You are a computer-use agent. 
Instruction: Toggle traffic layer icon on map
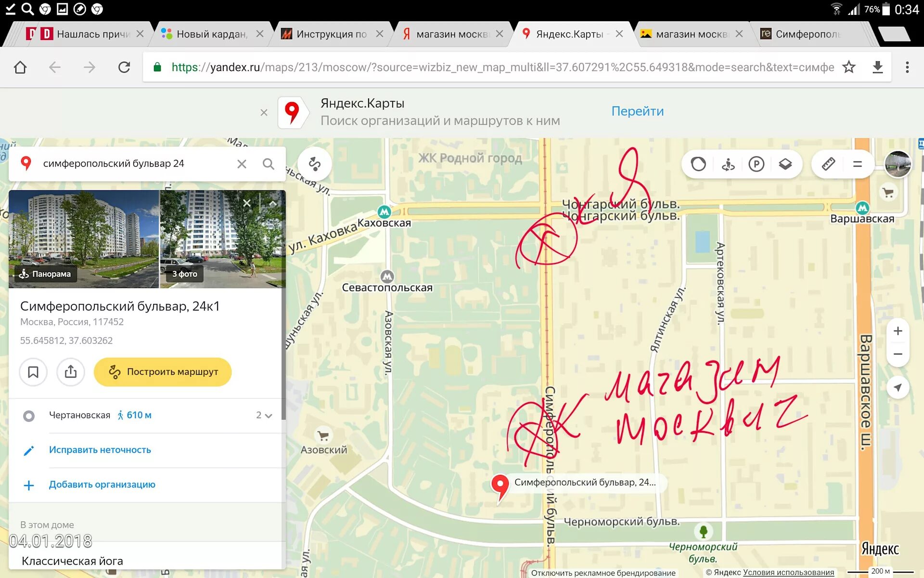point(698,164)
